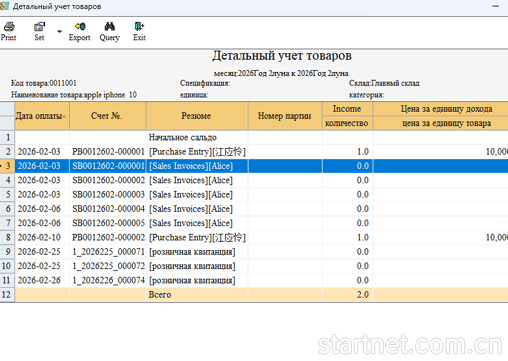Select row number 8 header
The width and height of the screenshot is (508, 361).
(7, 238)
